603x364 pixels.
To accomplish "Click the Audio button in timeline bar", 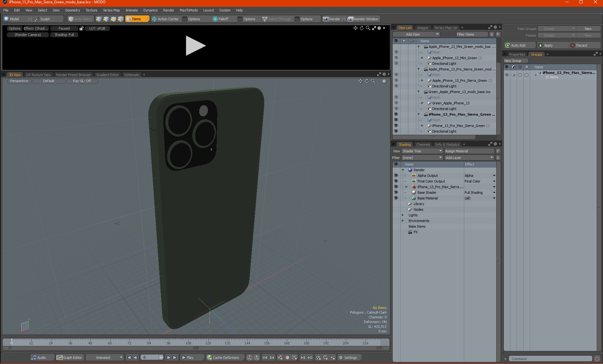I will point(42,358).
